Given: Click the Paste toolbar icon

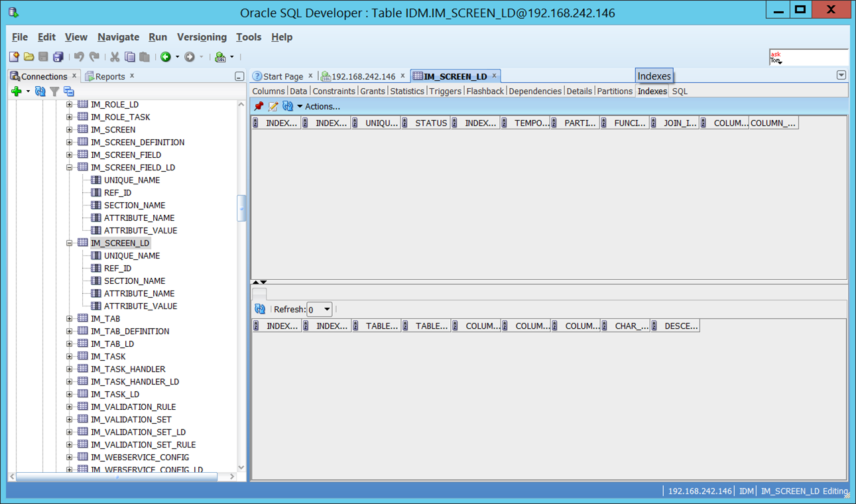Looking at the screenshot, I should tap(144, 57).
